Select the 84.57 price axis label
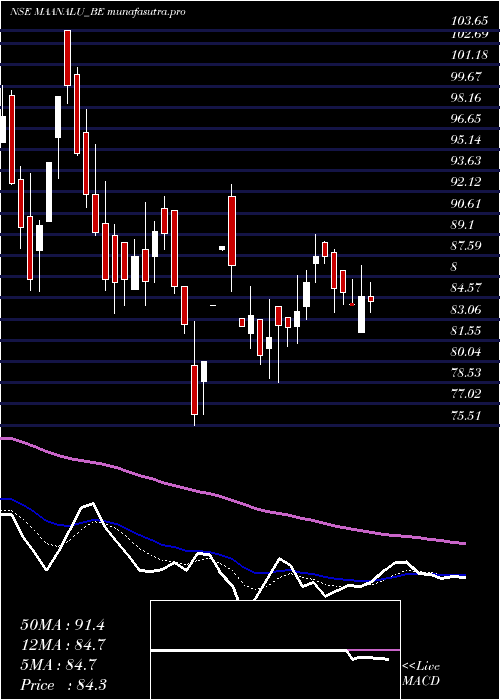This screenshot has width=500, height=700. (467, 288)
